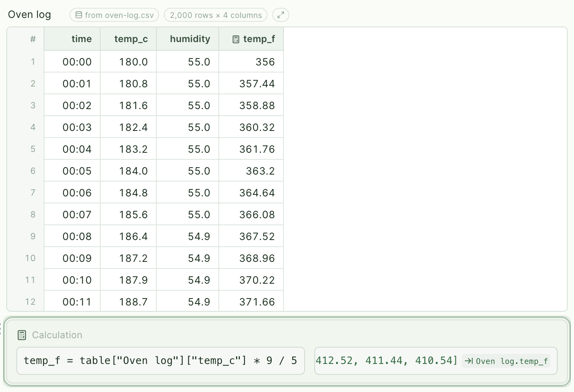Click the temp_f cell 360.32
The width and height of the screenshot is (574, 392).
click(x=251, y=127)
